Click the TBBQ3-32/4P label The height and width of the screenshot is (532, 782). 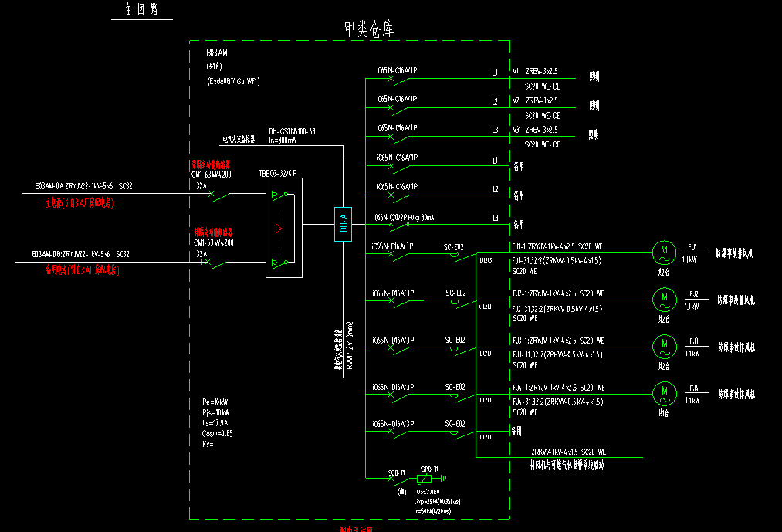click(278, 173)
